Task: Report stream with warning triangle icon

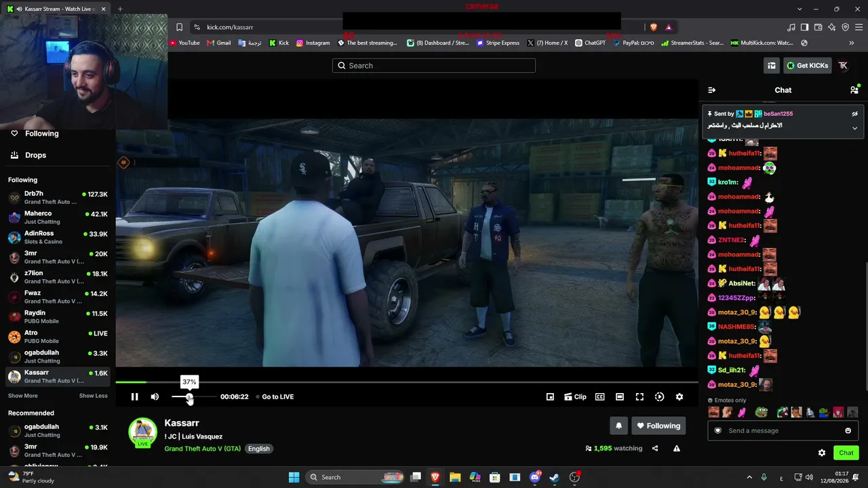Action: click(676, 448)
